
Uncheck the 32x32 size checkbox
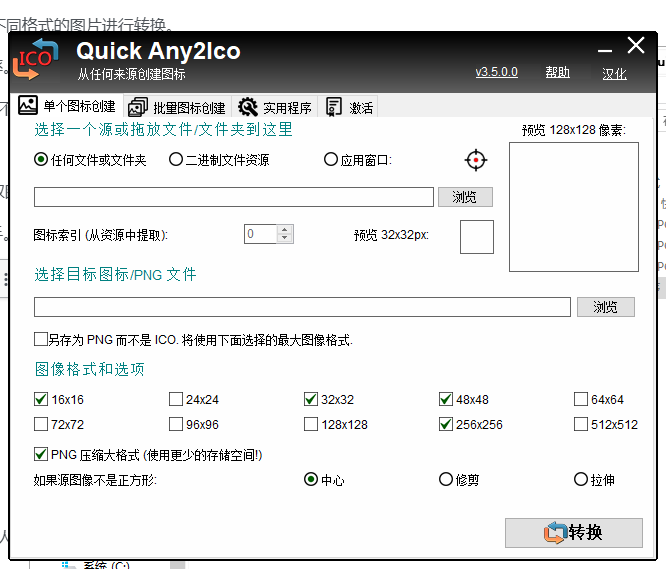pyautogui.click(x=311, y=399)
